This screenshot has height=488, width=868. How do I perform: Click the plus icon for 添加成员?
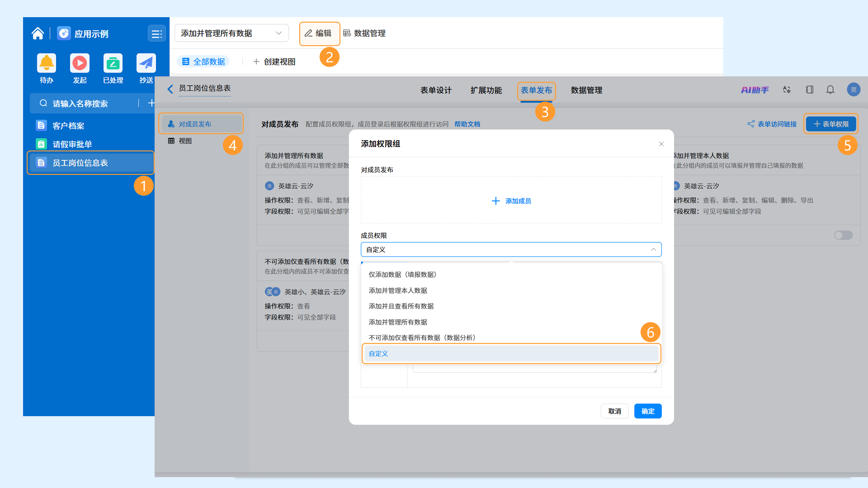point(495,201)
